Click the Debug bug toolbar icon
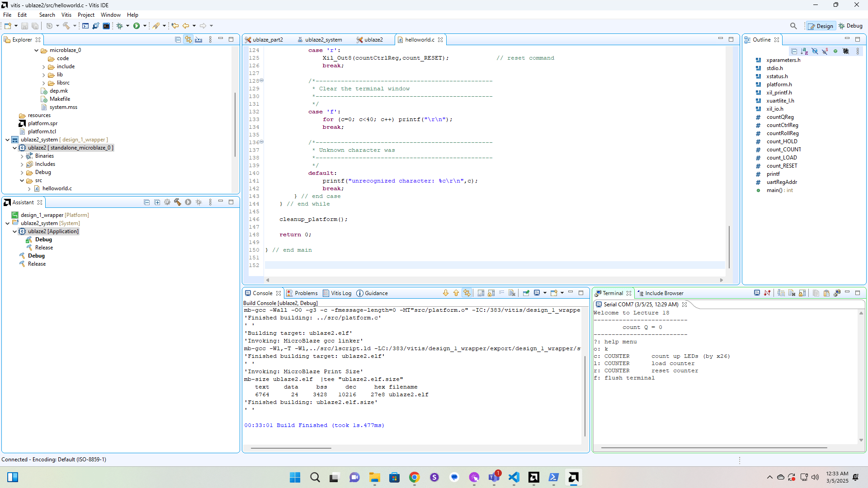The image size is (868, 488). [120, 26]
